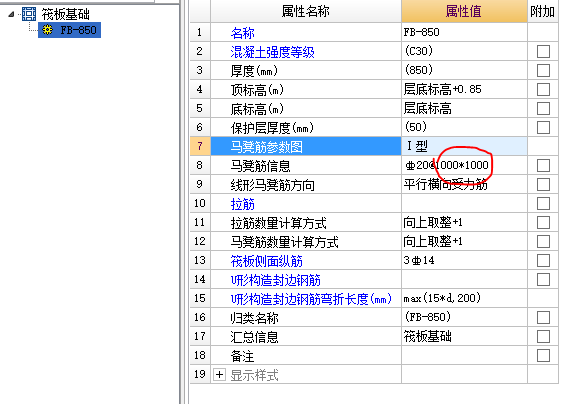Edit the concrete grade value (C30)
The height and width of the screenshot is (404, 569).
click(464, 51)
